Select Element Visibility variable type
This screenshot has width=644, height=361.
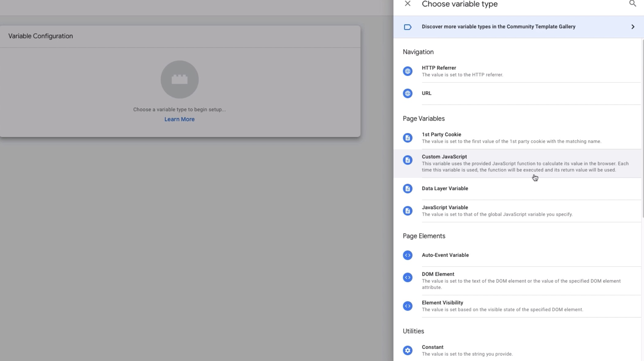tap(442, 302)
